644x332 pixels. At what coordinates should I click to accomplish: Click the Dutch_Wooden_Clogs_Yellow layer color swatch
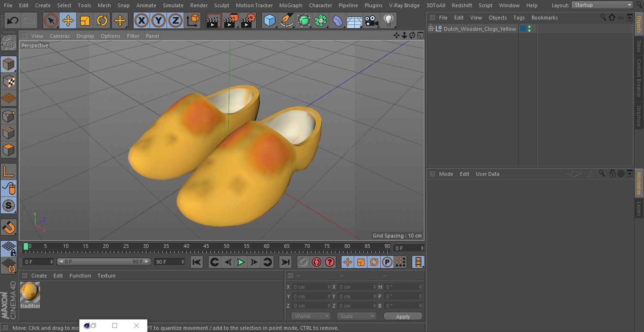click(523, 29)
